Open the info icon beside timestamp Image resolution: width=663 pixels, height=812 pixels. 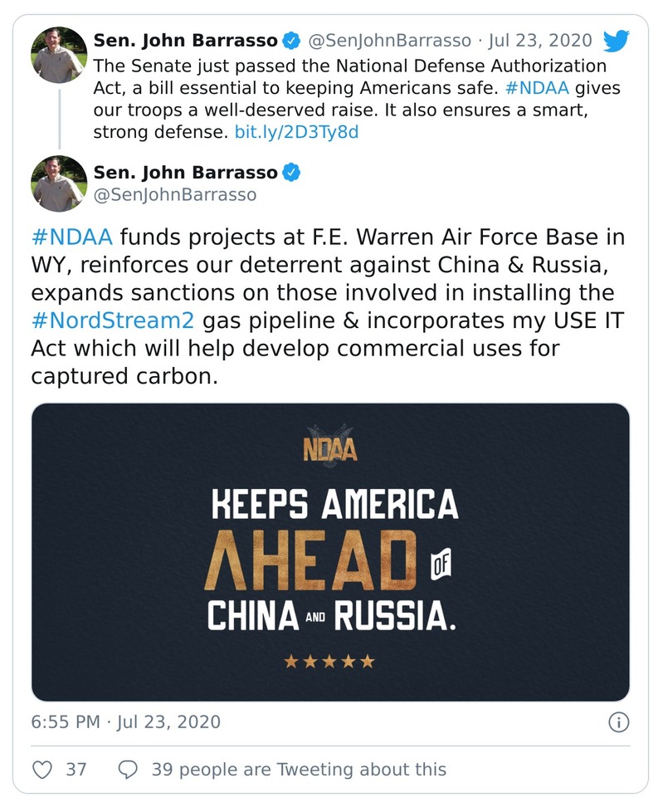(618, 722)
